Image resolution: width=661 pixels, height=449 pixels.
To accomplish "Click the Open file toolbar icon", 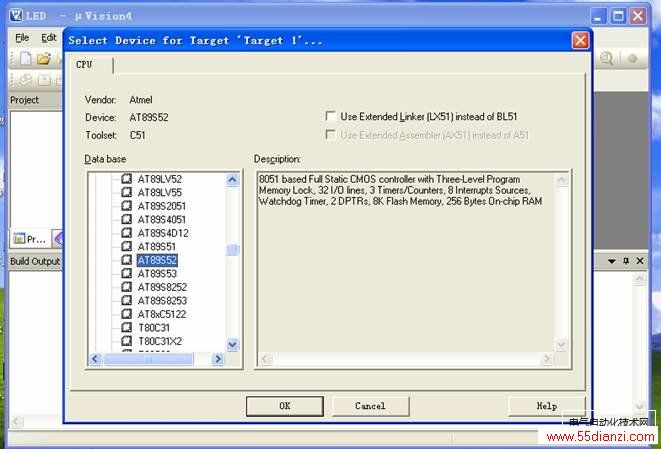I will point(43,58).
